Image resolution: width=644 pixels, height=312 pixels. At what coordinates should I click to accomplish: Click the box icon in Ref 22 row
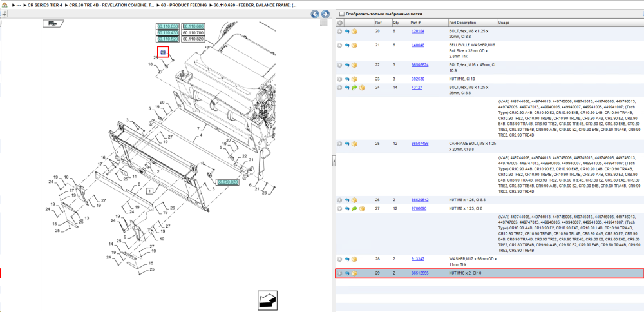pyautogui.click(x=354, y=65)
